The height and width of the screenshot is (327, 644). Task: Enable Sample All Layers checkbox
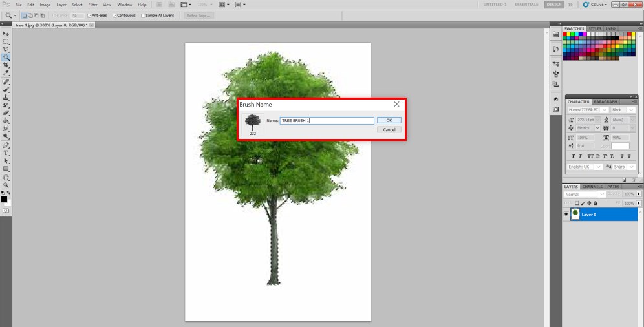point(143,16)
